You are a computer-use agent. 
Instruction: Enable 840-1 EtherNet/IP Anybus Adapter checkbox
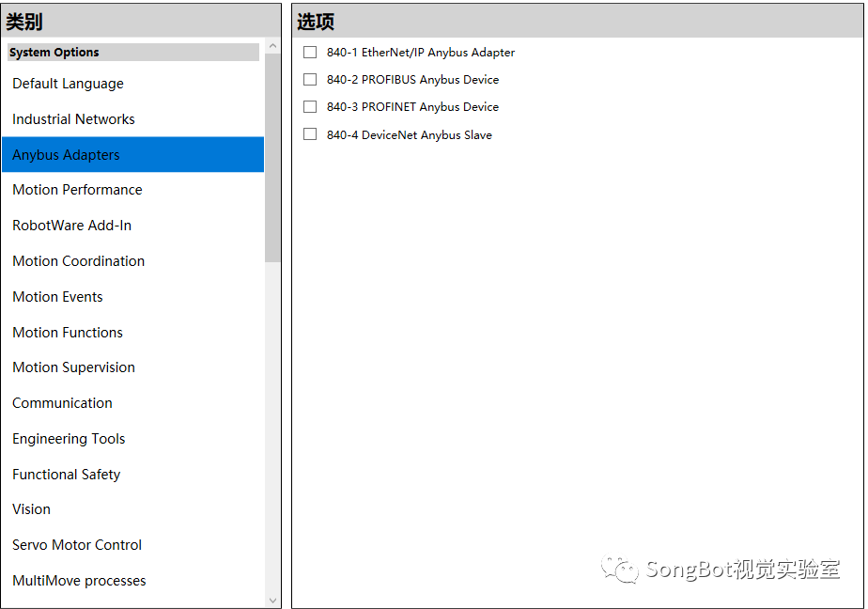tap(310, 52)
